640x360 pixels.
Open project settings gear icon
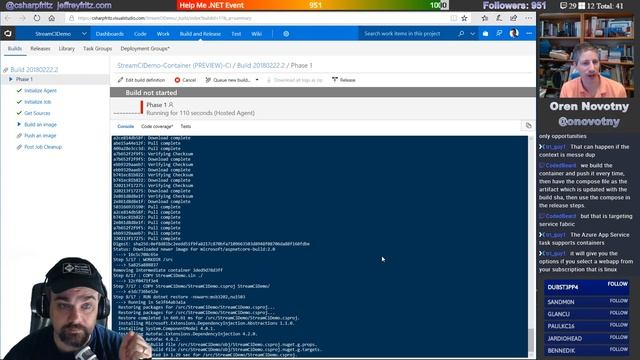coord(286,34)
